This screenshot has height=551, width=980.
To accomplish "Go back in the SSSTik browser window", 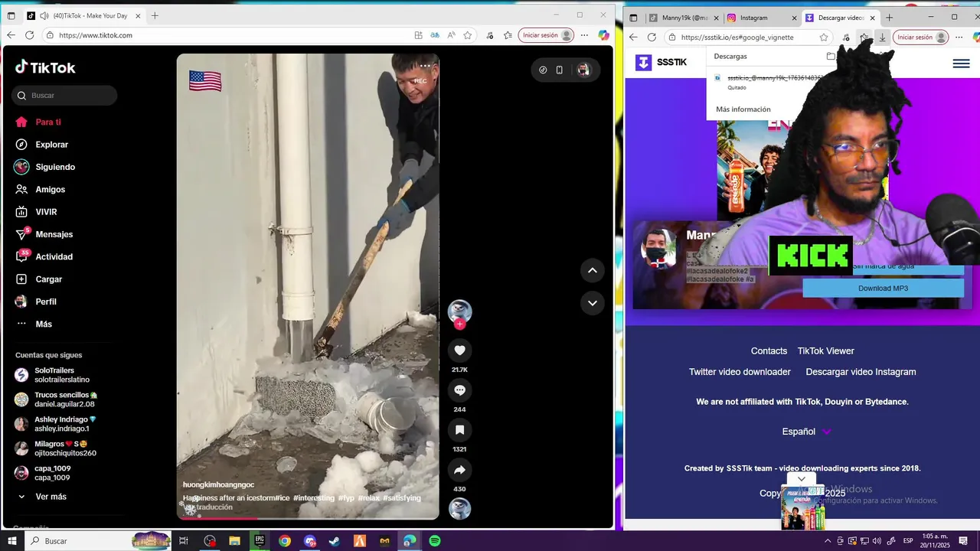I will click(633, 37).
